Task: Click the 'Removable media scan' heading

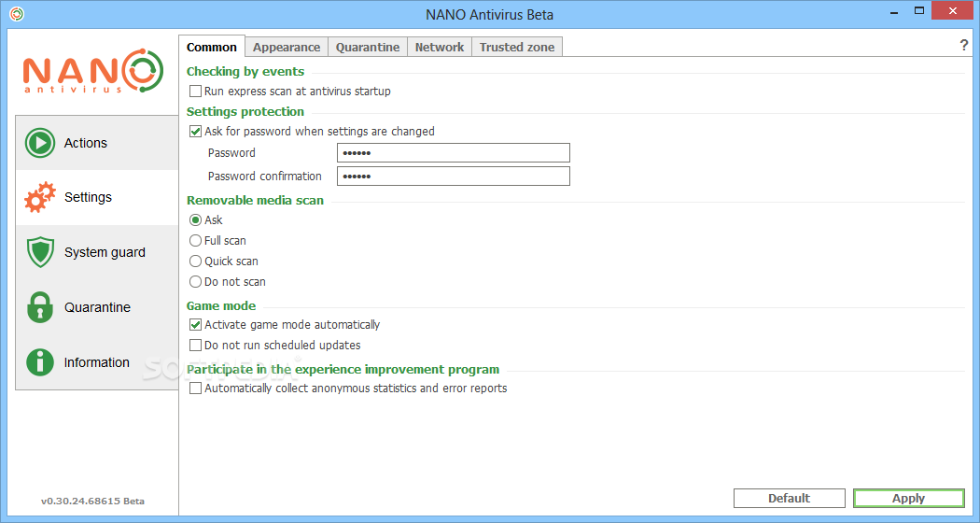Action: [255, 200]
